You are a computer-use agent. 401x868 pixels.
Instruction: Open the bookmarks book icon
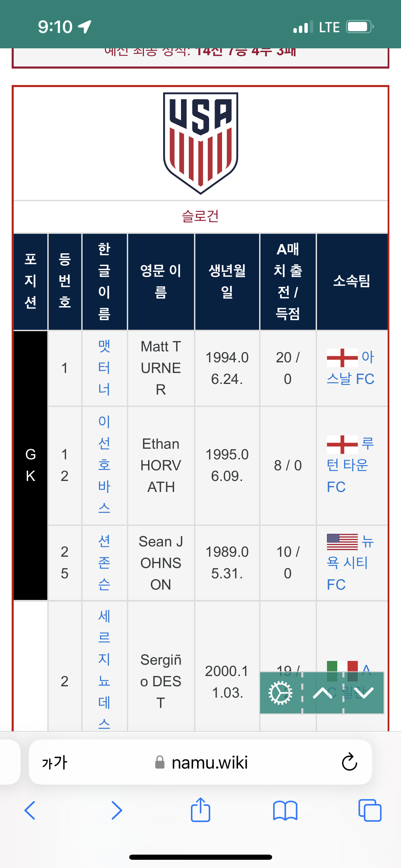tap(285, 810)
